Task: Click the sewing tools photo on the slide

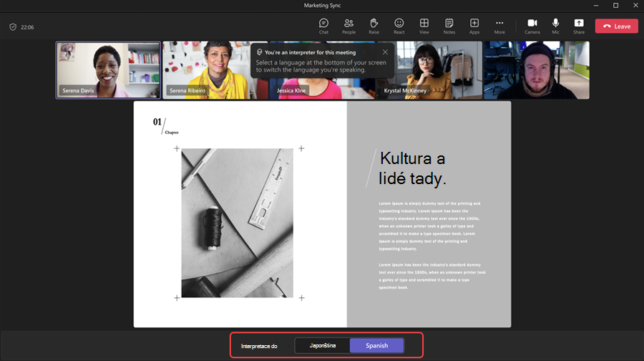Action: (238, 223)
